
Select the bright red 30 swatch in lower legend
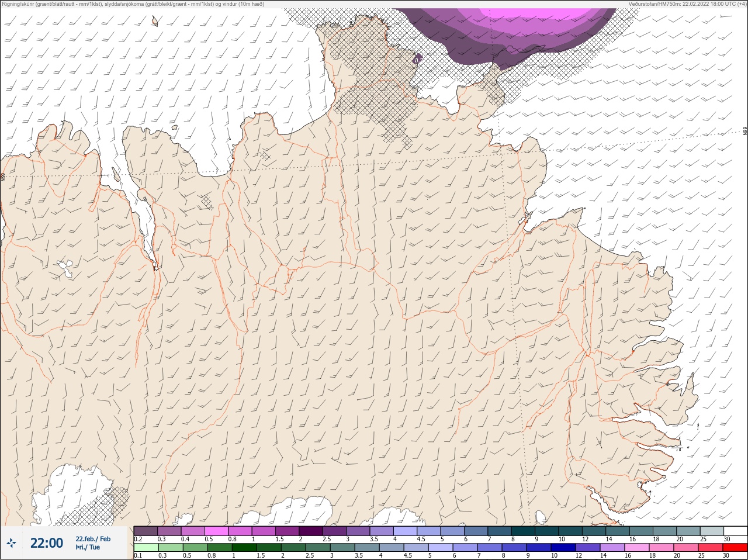[x=735, y=548]
